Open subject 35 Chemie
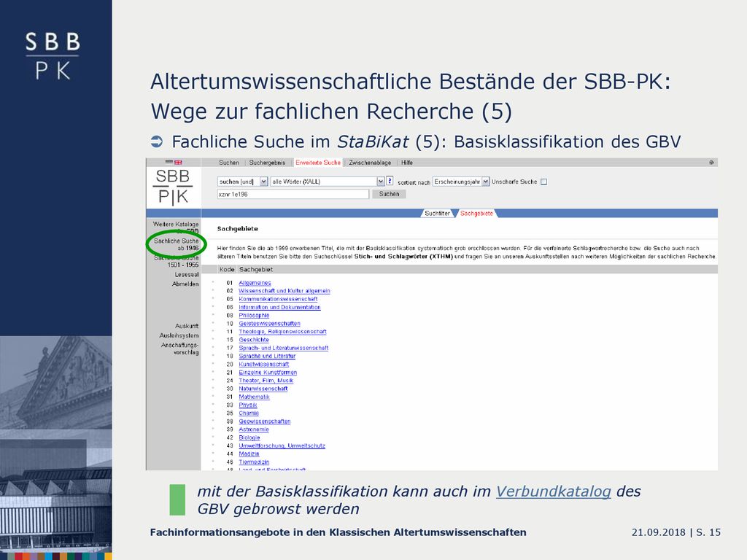Viewport: 747px width, 560px height. point(249,413)
